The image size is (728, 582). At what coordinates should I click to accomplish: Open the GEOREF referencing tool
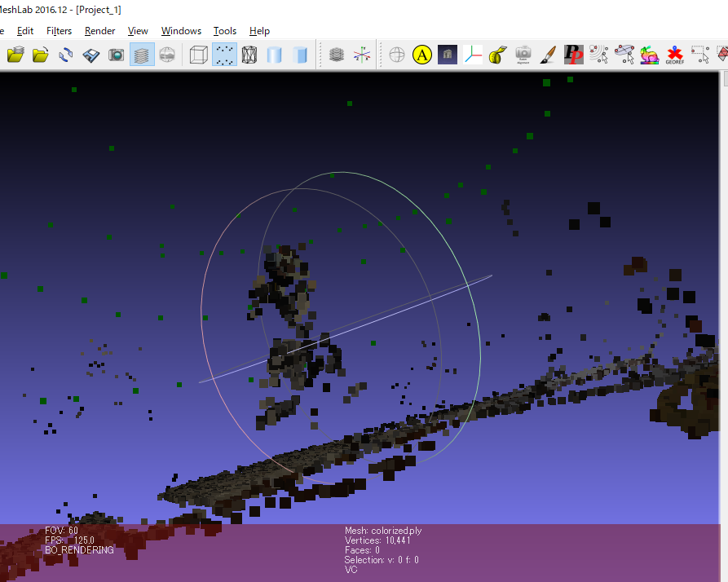pyautogui.click(x=675, y=55)
